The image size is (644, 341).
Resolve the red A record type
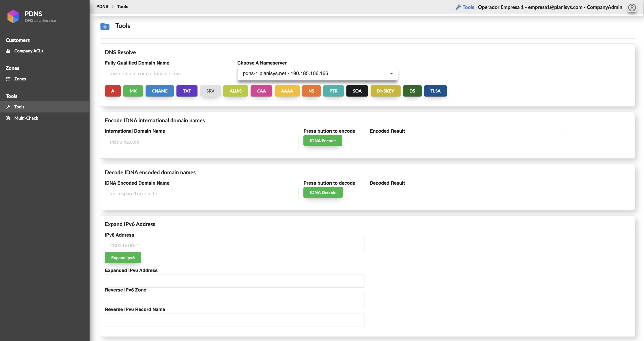112,91
